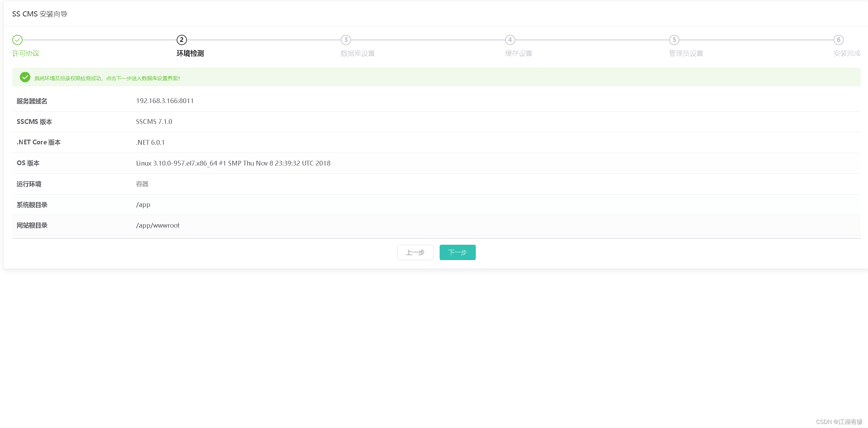
Task: Click the success message about 系统环境及目录权限检测成功
Action: 107,78
